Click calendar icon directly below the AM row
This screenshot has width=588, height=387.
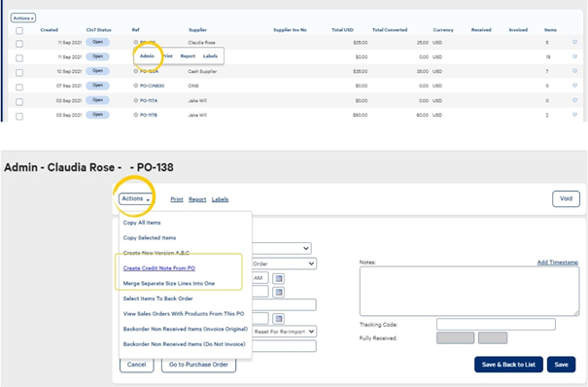tap(278, 292)
